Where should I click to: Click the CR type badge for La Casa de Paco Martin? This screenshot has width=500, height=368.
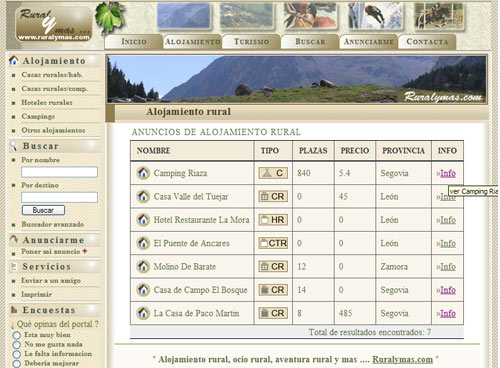point(273,313)
